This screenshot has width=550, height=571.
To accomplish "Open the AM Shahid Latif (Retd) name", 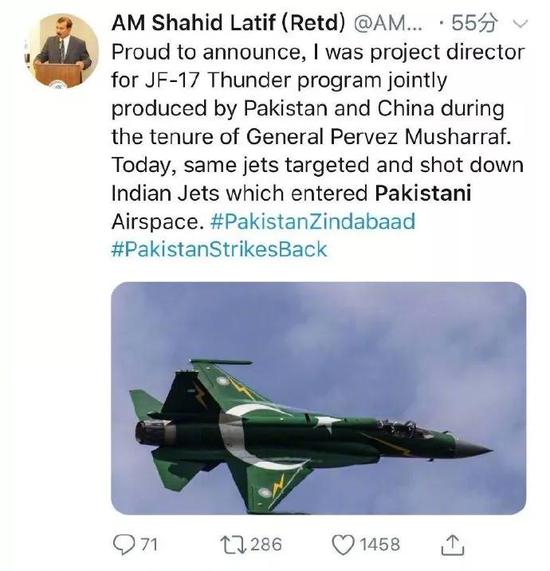I will 228,23.
